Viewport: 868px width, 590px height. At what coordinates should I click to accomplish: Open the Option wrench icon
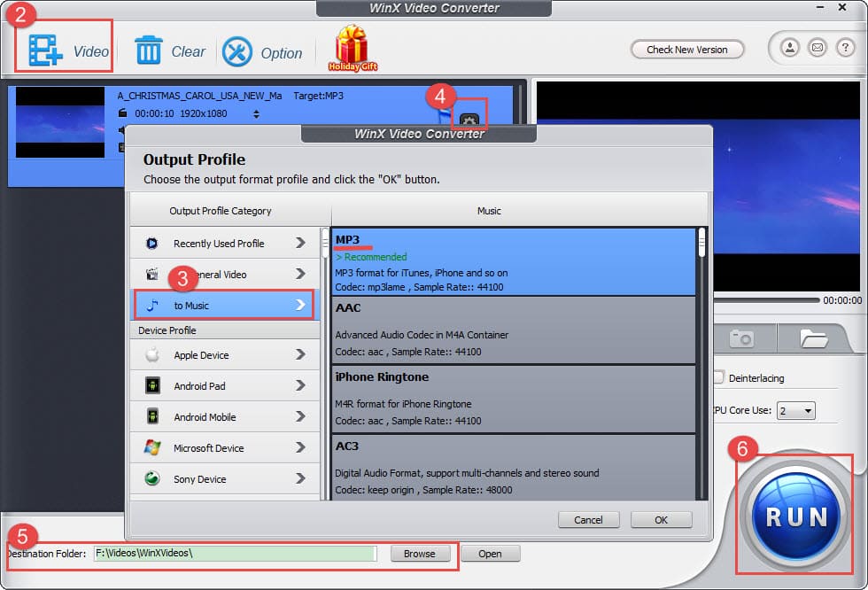tap(237, 51)
